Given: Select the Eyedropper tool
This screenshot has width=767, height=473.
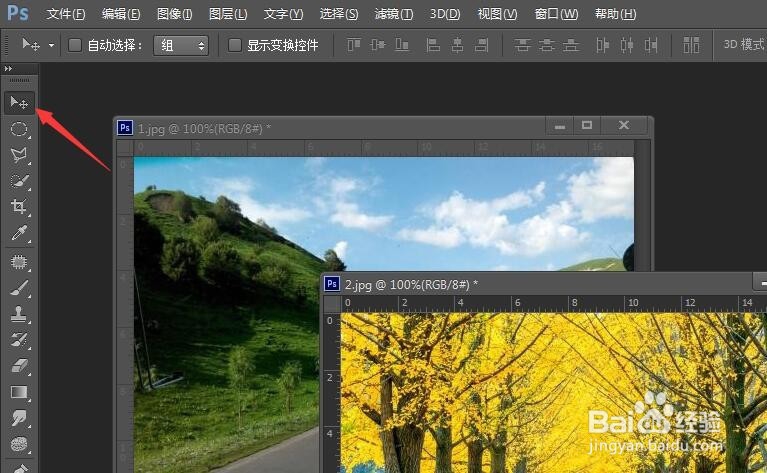Looking at the screenshot, I should coord(19,233).
